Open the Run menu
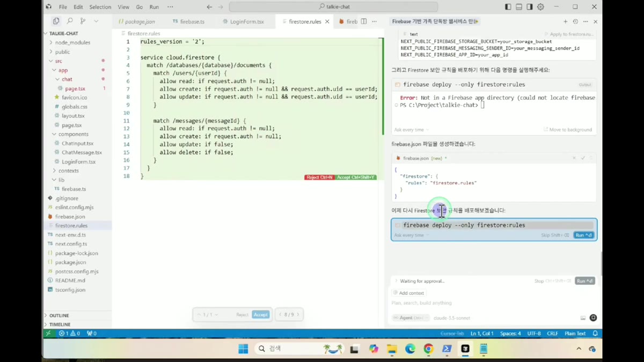This screenshot has height=362, width=644. [154, 7]
